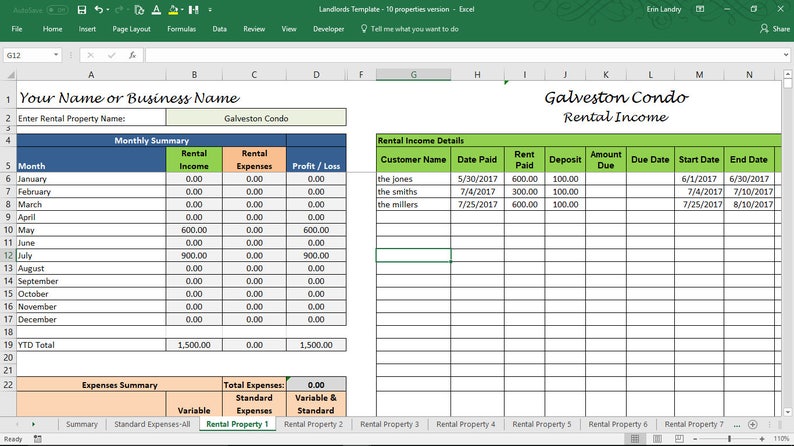Select the Total Expenses 0.00 cell
Screen dimensions: 794x446
pos(316,385)
